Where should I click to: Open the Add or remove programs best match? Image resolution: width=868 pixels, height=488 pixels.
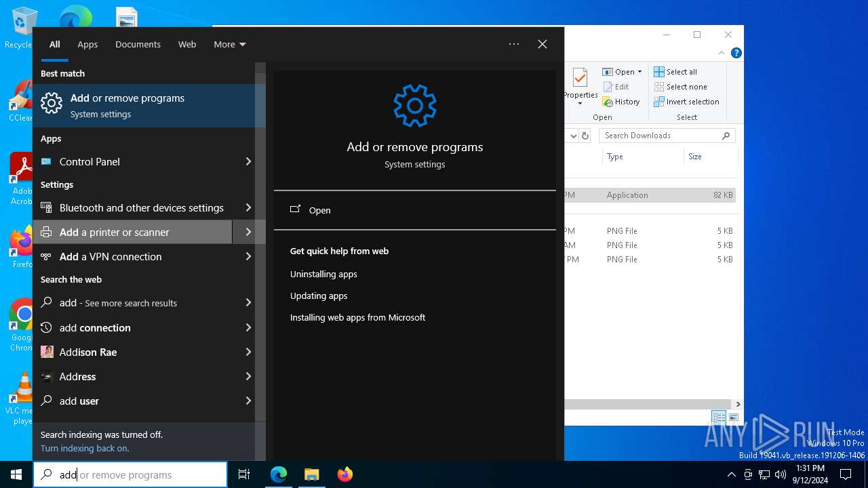coord(149,105)
